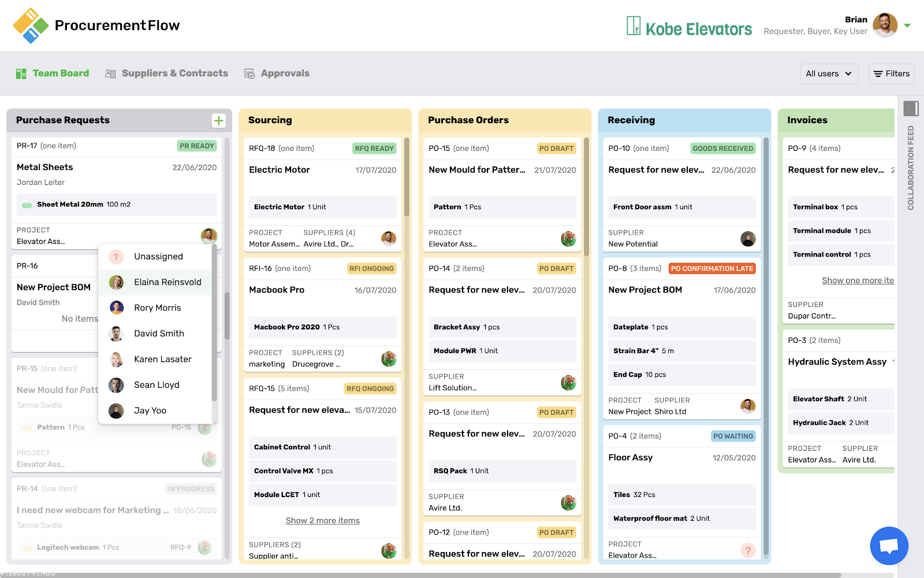Show 2 more items in RFQ-15
The width and height of the screenshot is (924, 578).
[x=323, y=521]
